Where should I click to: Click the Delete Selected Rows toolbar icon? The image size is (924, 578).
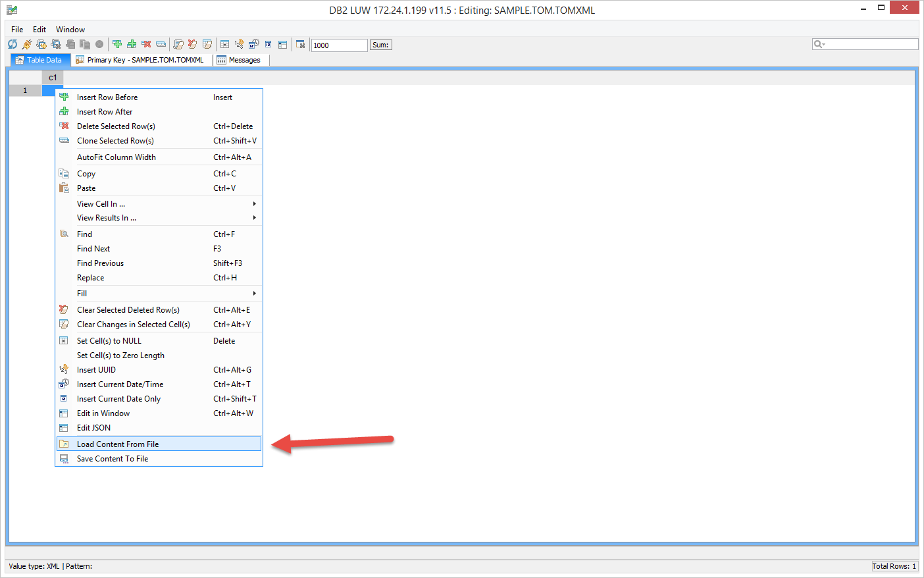(x=146, y=44)
